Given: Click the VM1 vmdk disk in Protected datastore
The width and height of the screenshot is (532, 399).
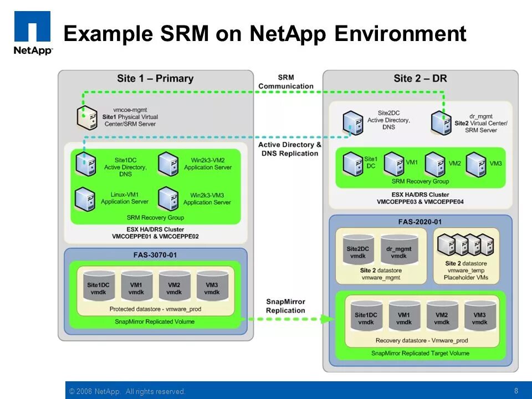Looking at the screenshot, I should (136, 286).
